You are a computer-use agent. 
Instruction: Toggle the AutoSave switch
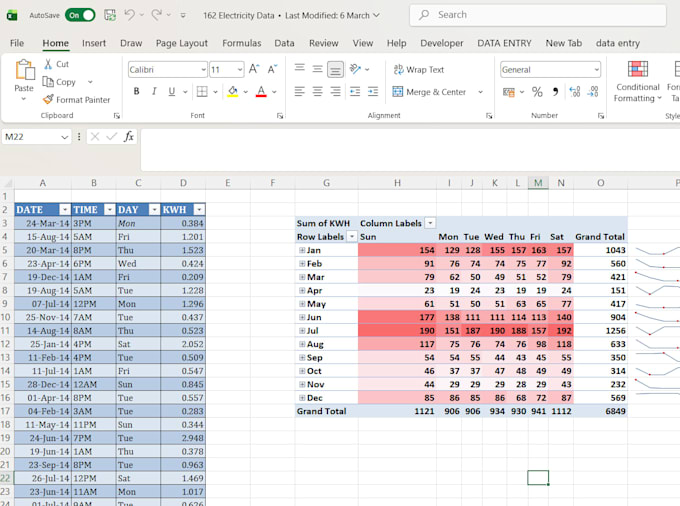pos(80,15)
